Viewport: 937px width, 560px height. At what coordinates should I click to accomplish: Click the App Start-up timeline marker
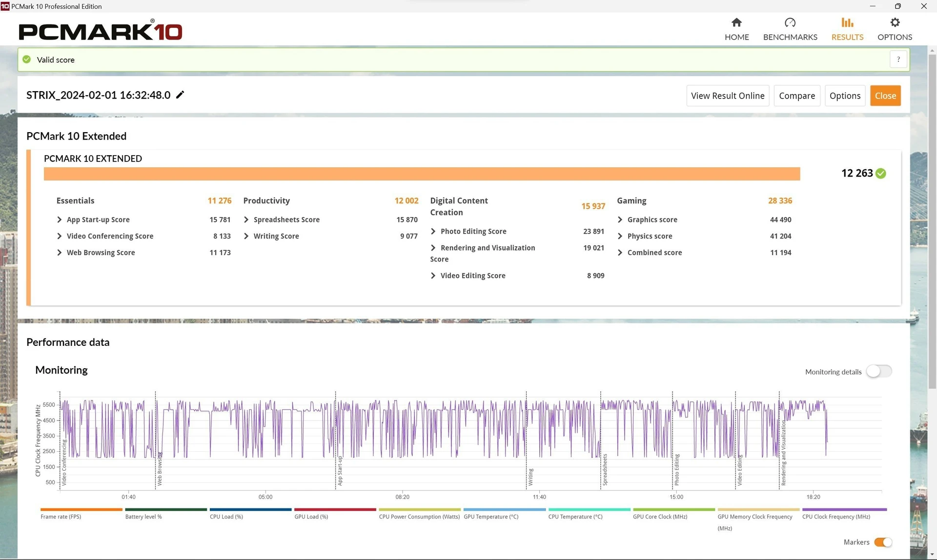click(340, 471)
